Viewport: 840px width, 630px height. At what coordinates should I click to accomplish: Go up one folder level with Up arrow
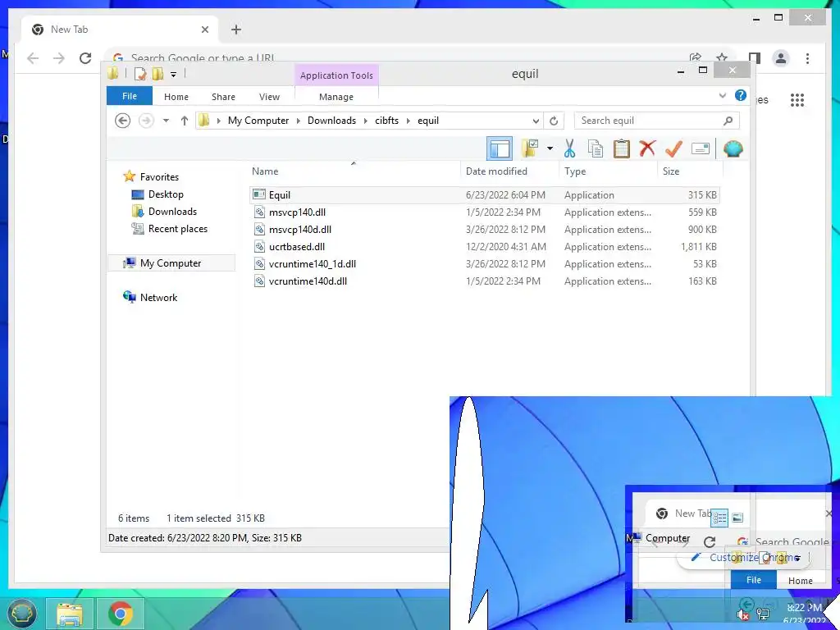coord(185,121)
